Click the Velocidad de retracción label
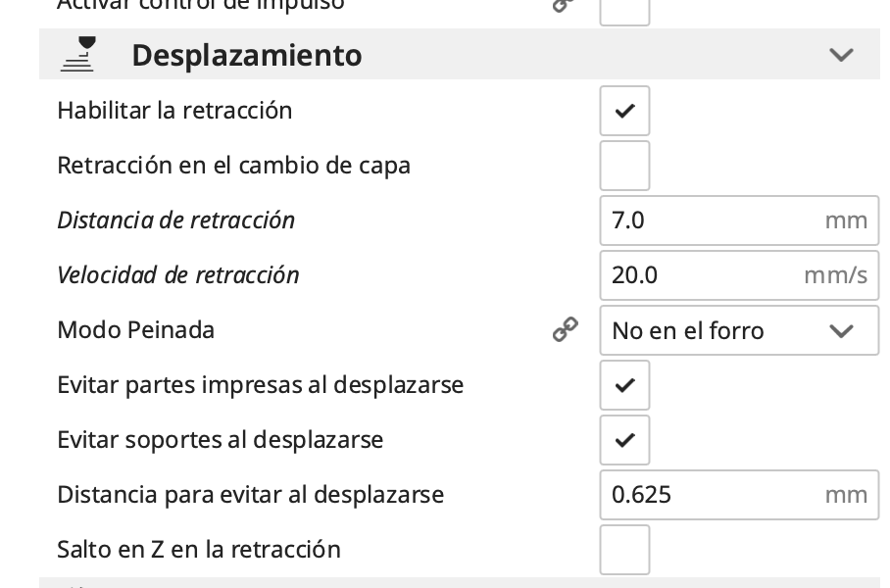Image resolution: width=890 pixels, height=588 pixels. [178, 275]
